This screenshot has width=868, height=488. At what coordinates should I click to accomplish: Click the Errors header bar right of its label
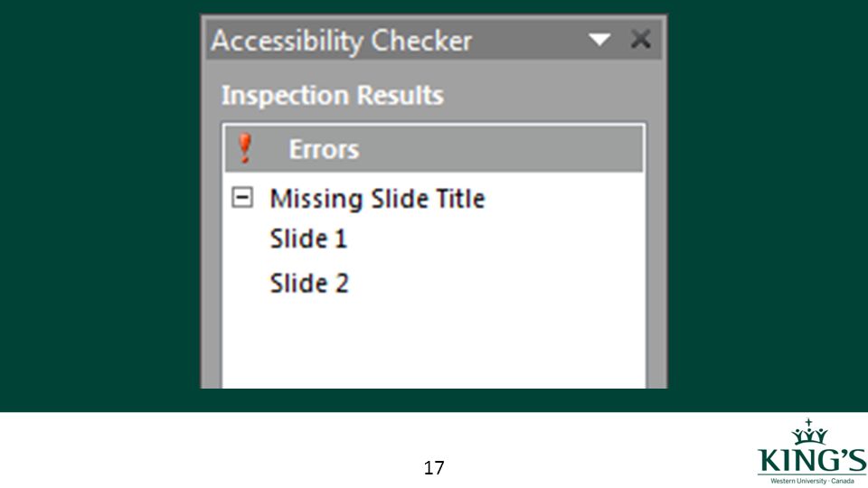[x=501, y=149]
